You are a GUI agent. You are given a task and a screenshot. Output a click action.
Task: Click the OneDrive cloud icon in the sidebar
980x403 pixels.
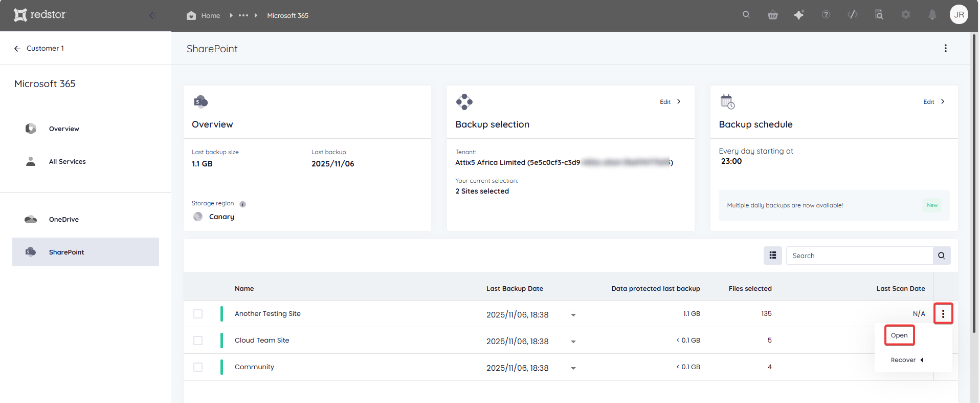tap(31, 219)
